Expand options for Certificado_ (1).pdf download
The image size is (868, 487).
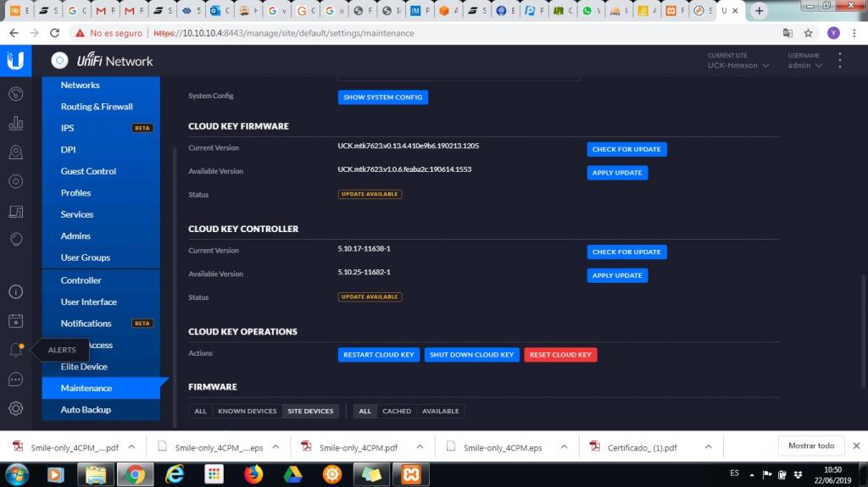[708, 446]
